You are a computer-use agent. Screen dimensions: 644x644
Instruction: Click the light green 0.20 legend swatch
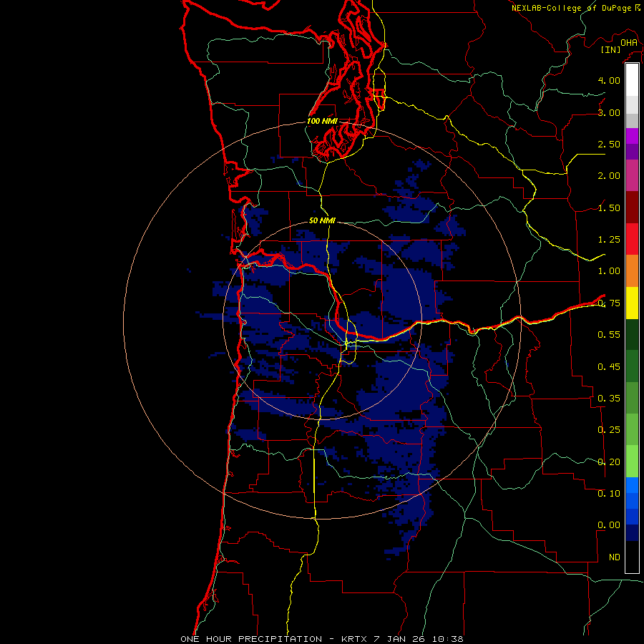coord(632,462)
